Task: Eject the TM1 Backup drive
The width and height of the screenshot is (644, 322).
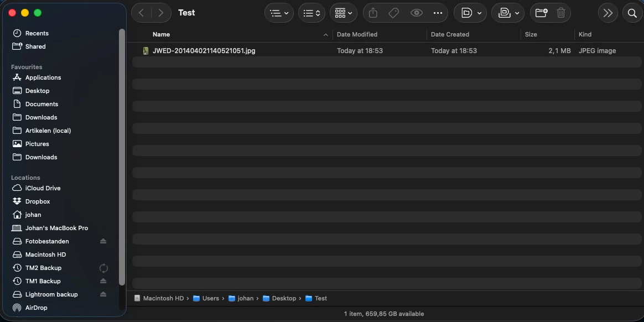Action: [x=103, y=281]
